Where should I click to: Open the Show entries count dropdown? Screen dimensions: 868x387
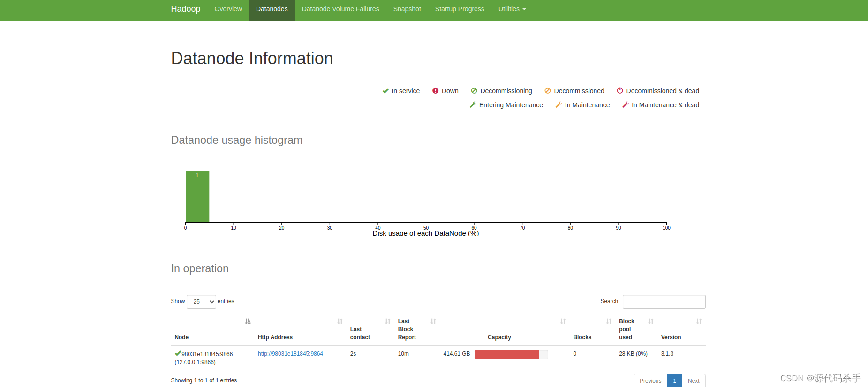click(201, 302)
